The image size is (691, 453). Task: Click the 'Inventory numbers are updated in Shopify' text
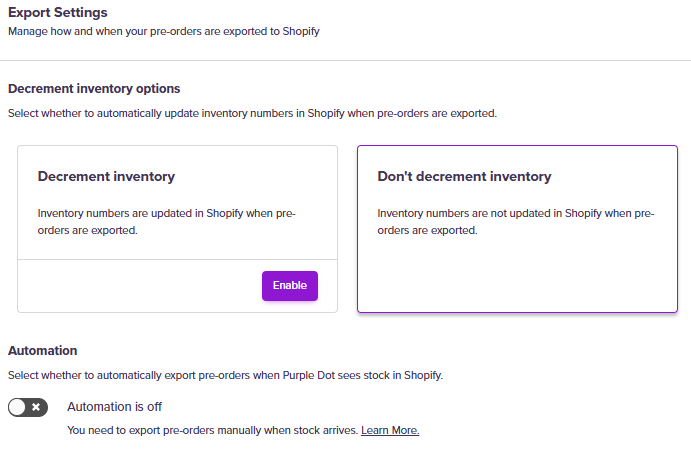point(166,221)
